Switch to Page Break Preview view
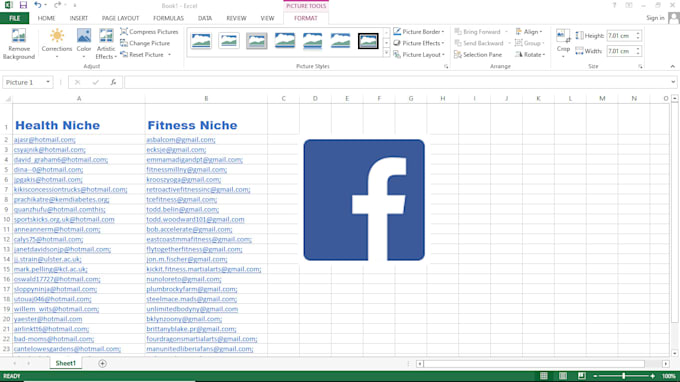The width and height of the screenshot is (680, 382). (582, 376)
